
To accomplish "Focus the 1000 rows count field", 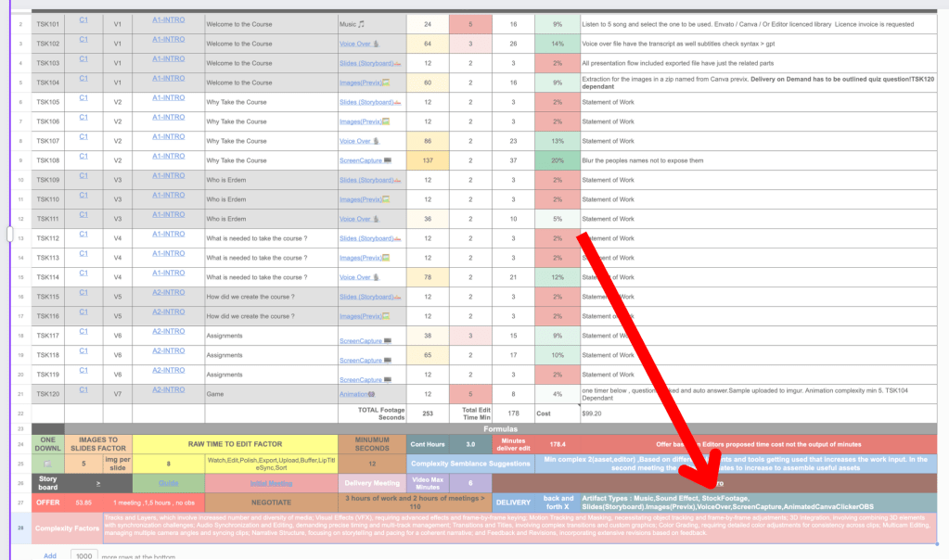I will coord(83,555).
